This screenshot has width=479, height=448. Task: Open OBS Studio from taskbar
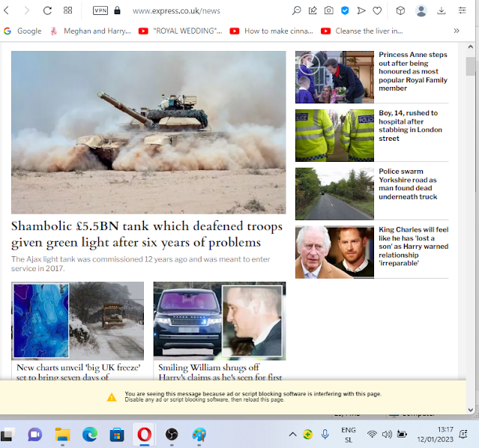point(172,435)
